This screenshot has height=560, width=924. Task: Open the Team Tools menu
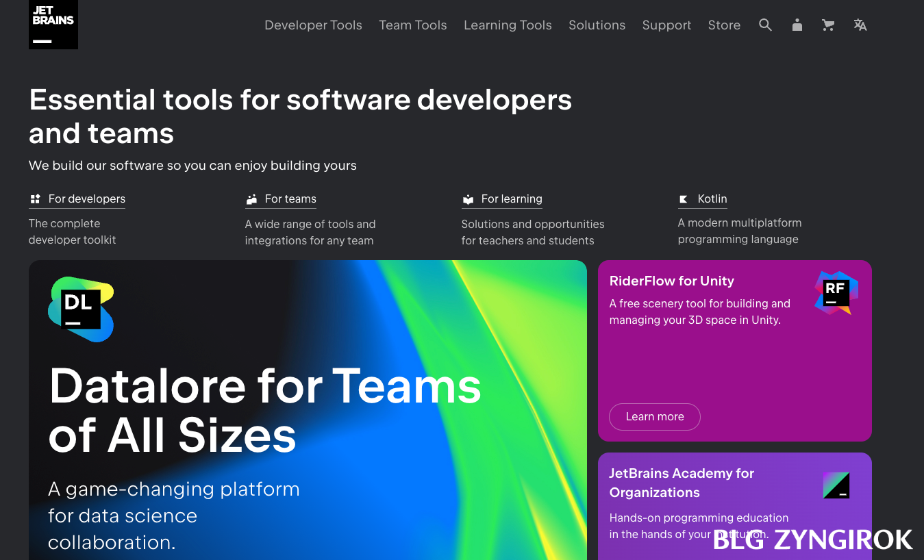pos(412,25)
